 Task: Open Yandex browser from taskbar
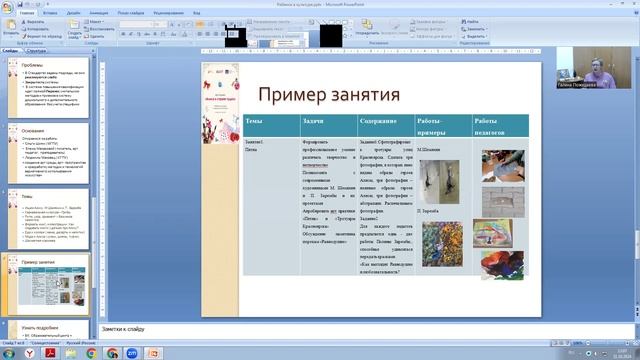coord(29,353)
